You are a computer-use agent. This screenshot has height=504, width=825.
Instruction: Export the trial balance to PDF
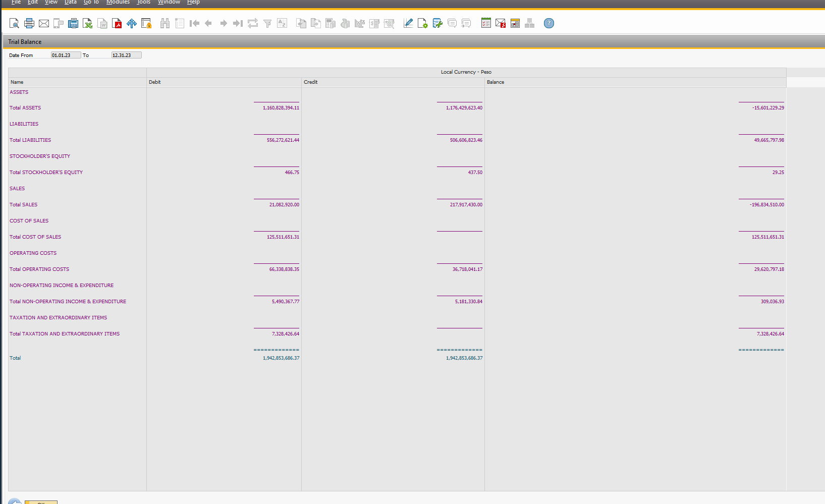117,23
